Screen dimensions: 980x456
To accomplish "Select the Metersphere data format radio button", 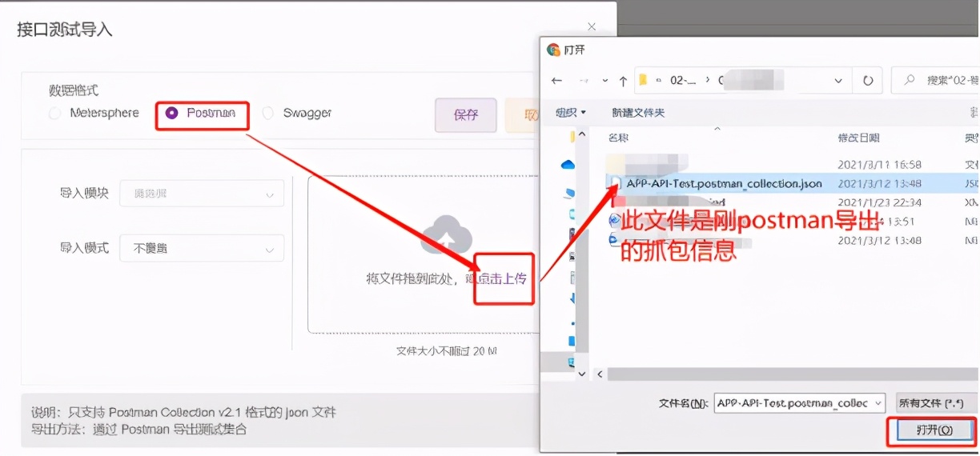I will coord(54,114).
